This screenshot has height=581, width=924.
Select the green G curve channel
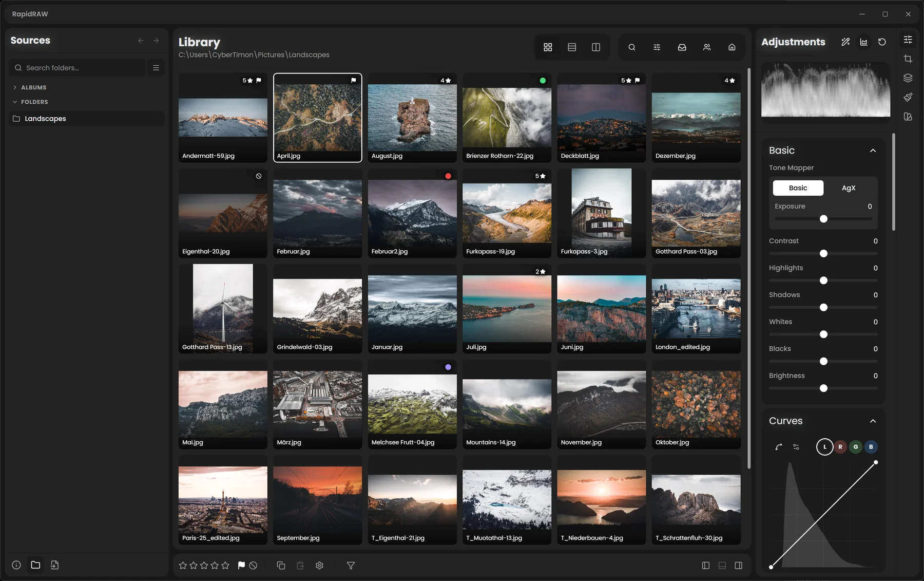coord(856,447)
